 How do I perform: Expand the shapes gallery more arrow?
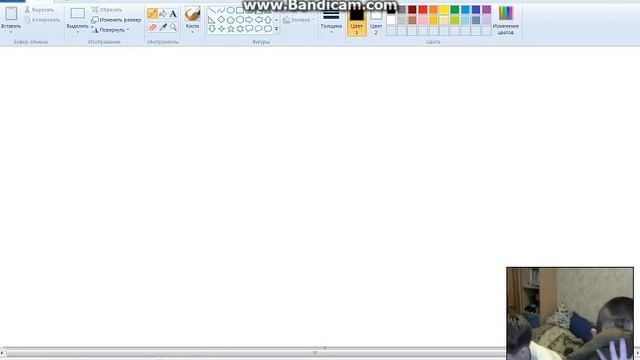point(276,29)
